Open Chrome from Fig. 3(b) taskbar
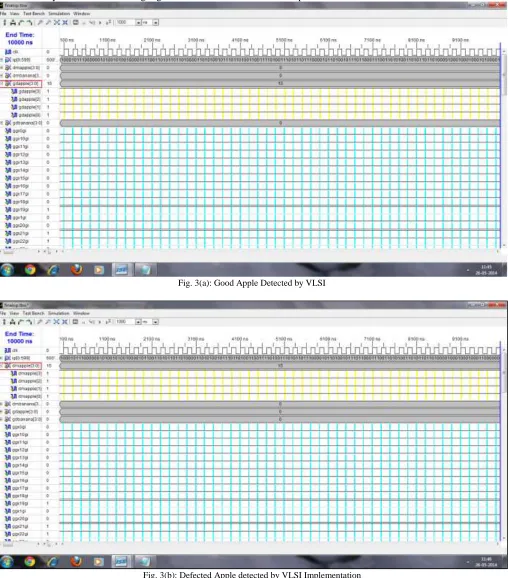Image resolution: width=508 pixels, height=578 pixels. pos(30,561)
